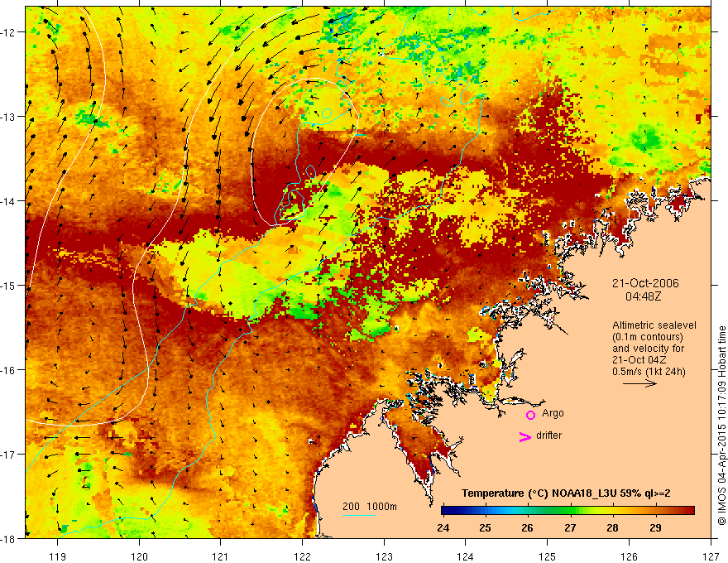Click latitude axis label -18
Viewport: 728px width, 563px height.
7,539
